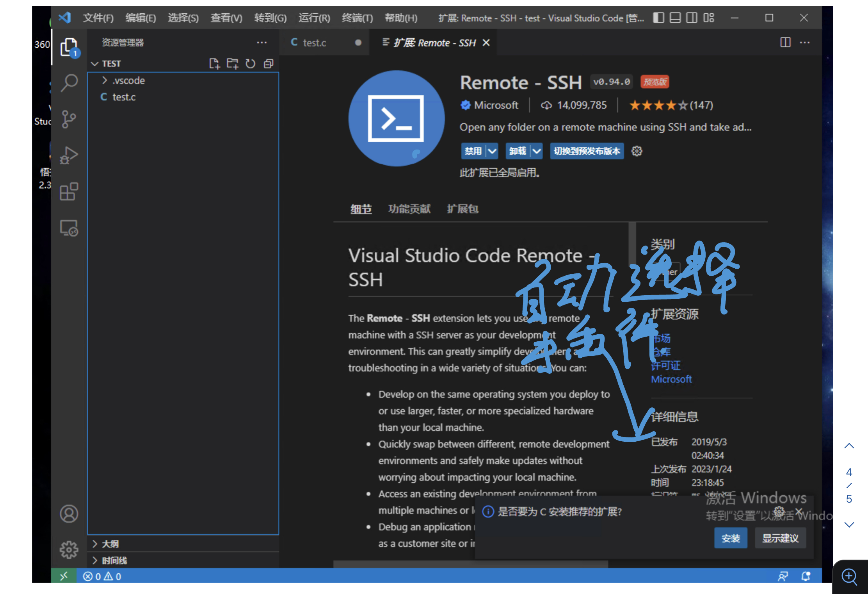Open the 查看(V) menu

point(226,18)
